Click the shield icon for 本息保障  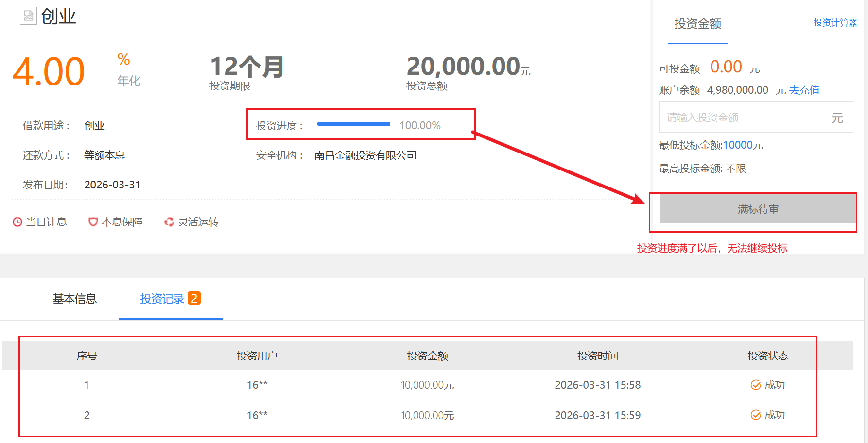tap(93, 222)
